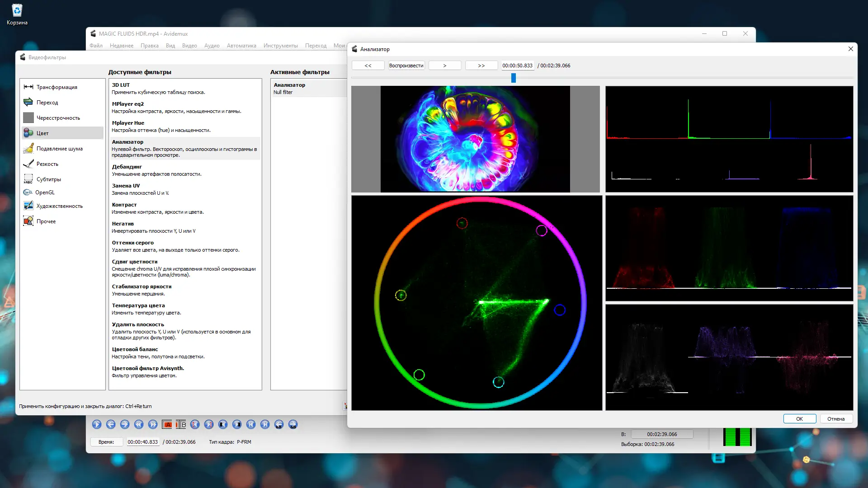This screenshot has height=488, width=868.
Task: Confirm Анализатор dialog with OK
Action: [799, 419]
